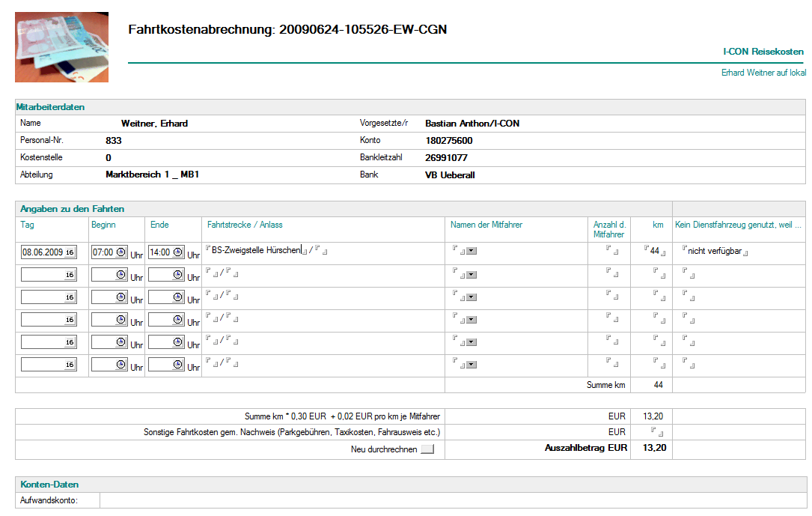Click the text Erhard Weitner auf lokal
This screenshot has width=812, height=516.
763,73
